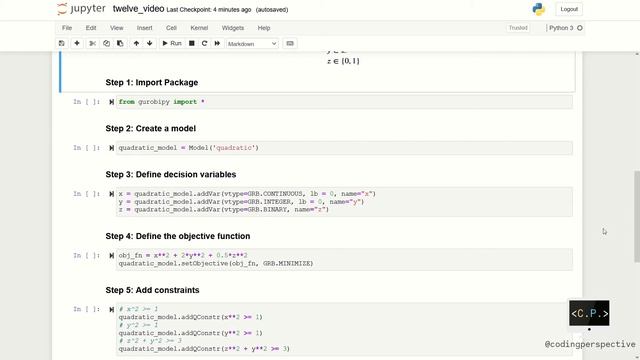Save and checkpoint the notebook
This screenshot has height=360, width=640.
point(62,43)
